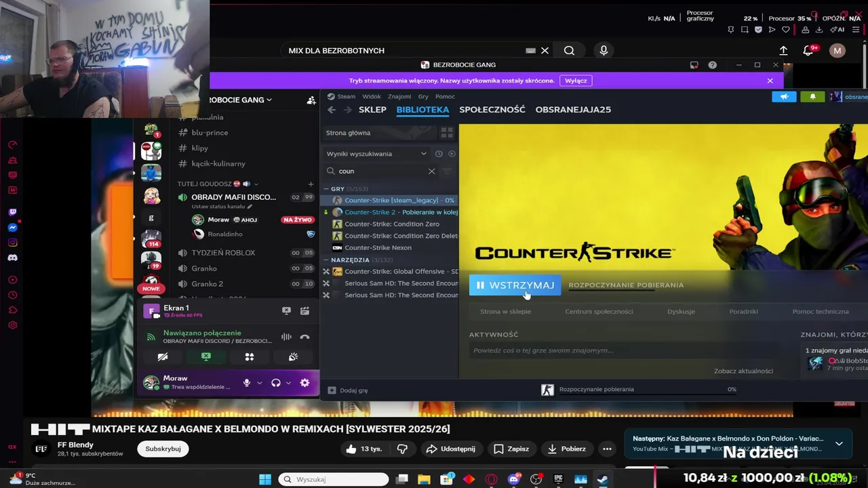Open File Explorer from the taskbar
The width and height of the screenshot is (868, 488).
tap(424, 479)
